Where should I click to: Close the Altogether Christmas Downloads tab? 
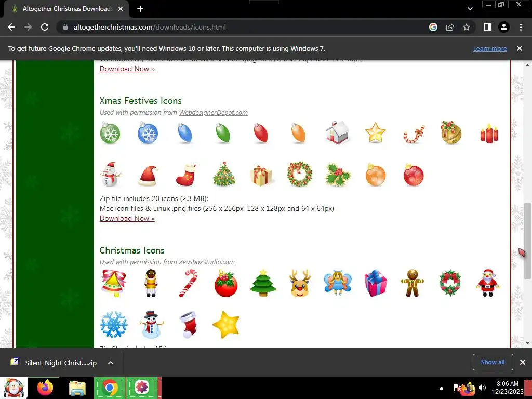(x=121, y=9)
